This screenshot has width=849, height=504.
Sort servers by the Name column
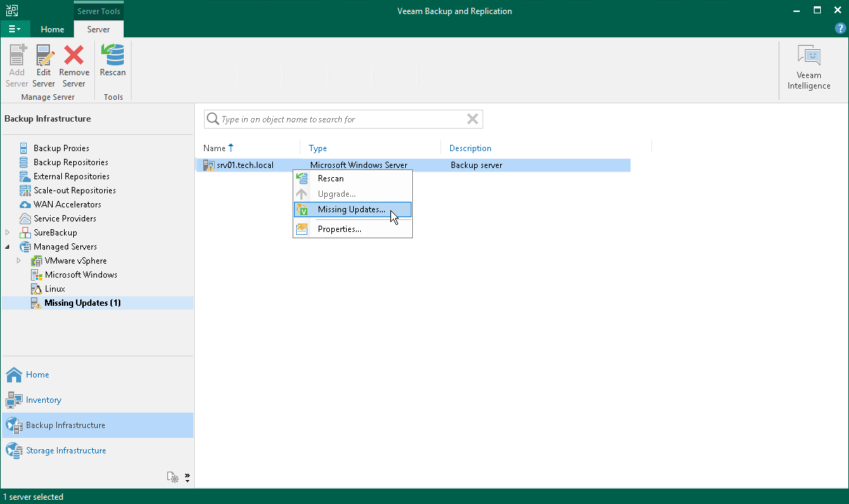215,148
